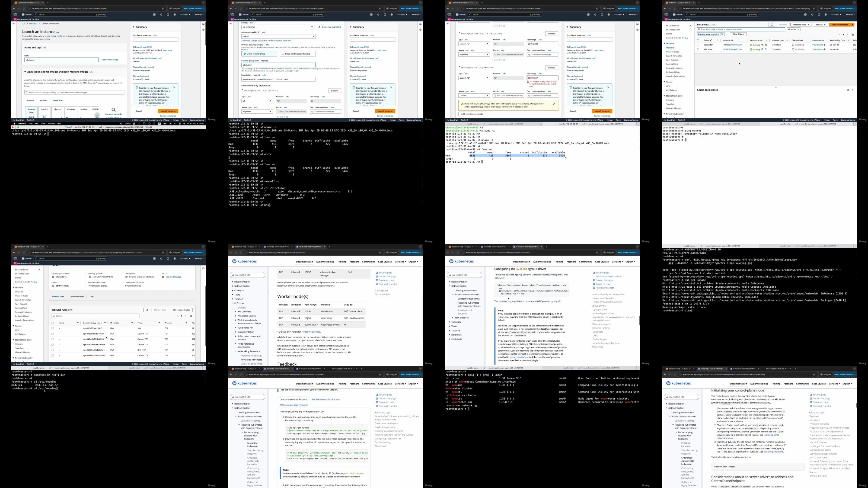Open macOS Terminal 'Shell' menu
Screen dimensions: 868x488
[x=30, y=124]
